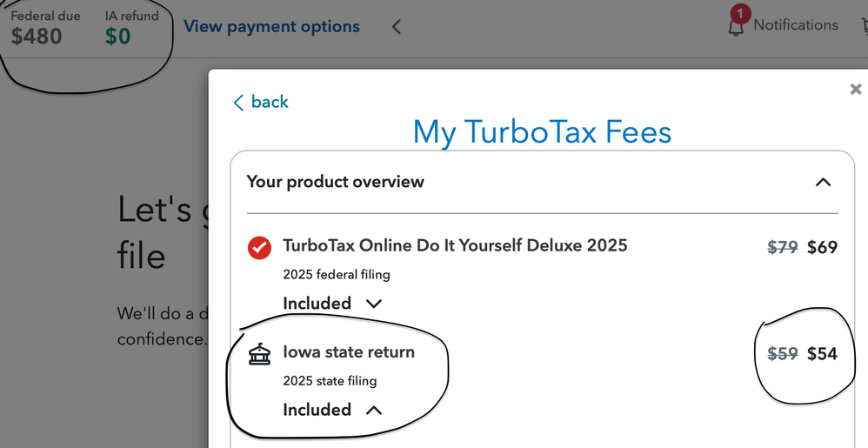Click the red notification count badge
This screenshot has width=868, height=448.
click(740, 13)
